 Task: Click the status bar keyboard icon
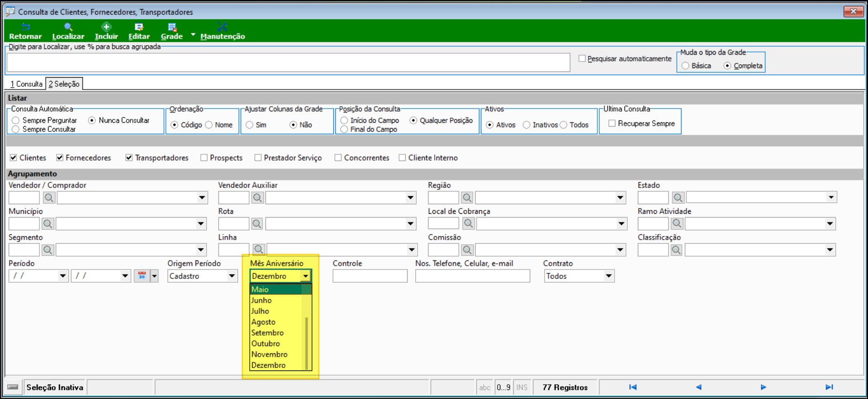(13, 387)
